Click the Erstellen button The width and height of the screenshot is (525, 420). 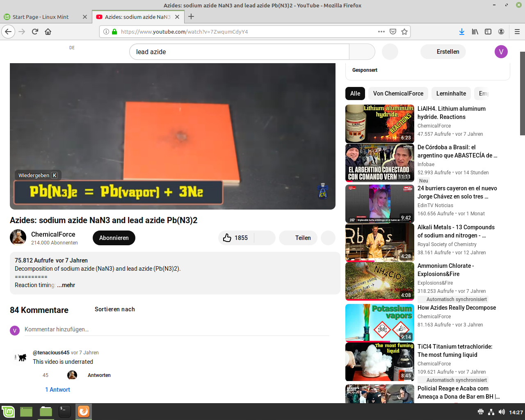click(x=443, y=52)
